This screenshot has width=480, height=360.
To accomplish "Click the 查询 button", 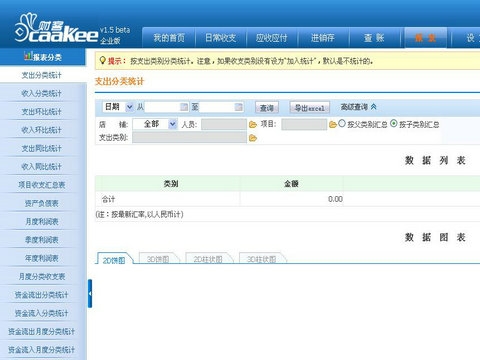I will tap(267, 108).
